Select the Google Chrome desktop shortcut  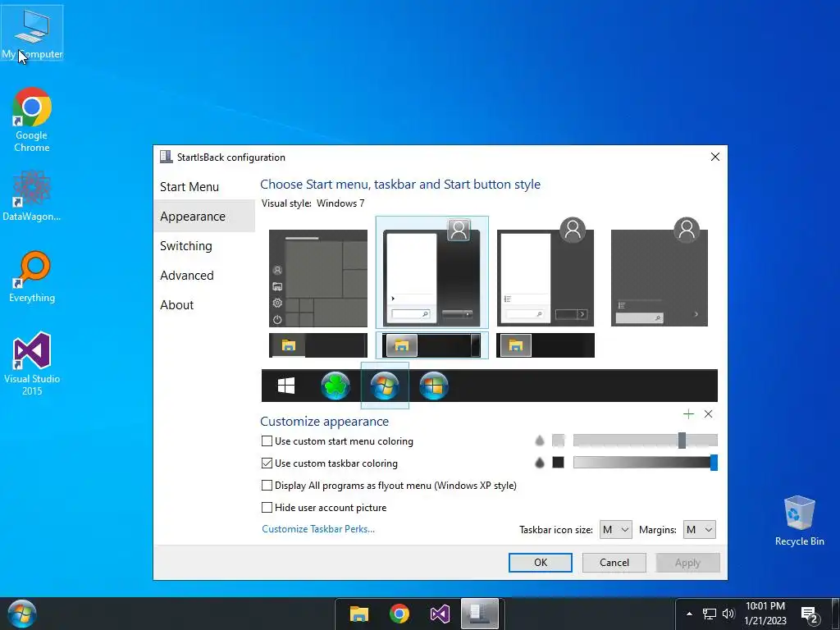(32, 120)
